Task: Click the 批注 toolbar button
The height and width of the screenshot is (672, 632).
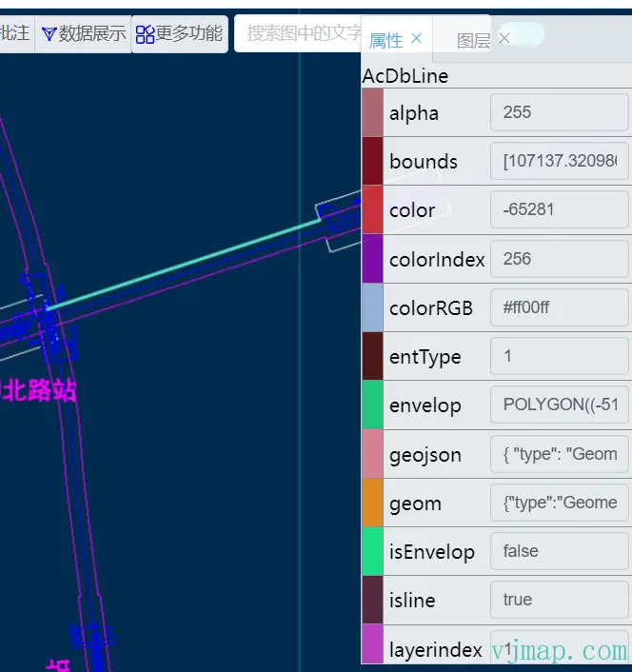Action: pyautogui.click(x=16, y=33)
